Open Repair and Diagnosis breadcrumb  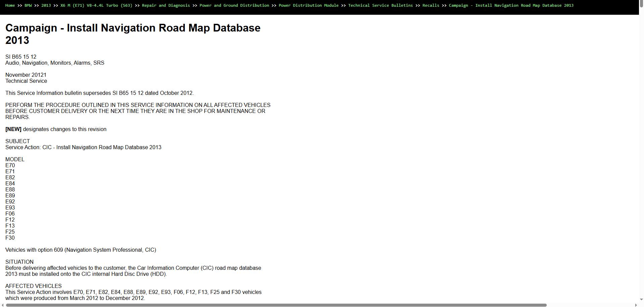(x=166, y=5)
